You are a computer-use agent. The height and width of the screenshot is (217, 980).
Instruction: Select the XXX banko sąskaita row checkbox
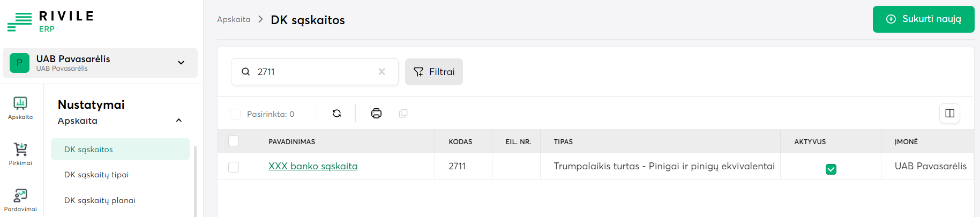point(234,167)
